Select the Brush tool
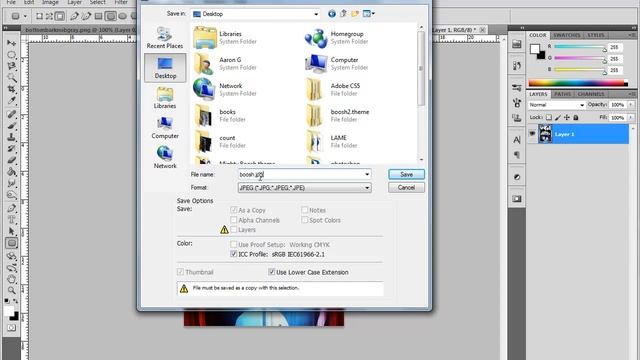Screen dimensions: 640x360 pos(11,126)
